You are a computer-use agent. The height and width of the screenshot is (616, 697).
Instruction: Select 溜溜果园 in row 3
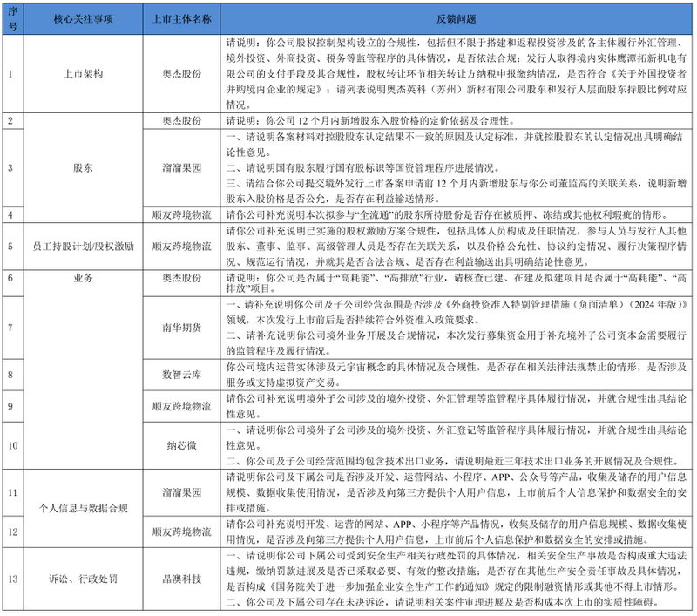click(181, 168)
